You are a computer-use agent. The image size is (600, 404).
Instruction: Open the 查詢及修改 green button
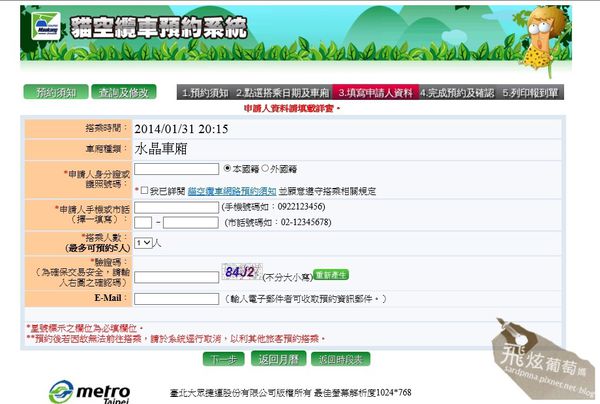pyautogui.click(x=124, y=92)
